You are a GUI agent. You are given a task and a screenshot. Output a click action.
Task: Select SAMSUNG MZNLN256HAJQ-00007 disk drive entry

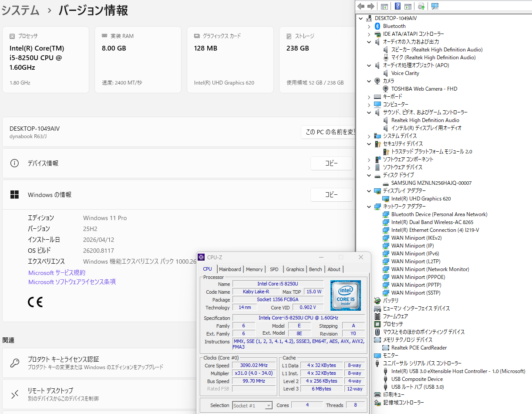431,183
